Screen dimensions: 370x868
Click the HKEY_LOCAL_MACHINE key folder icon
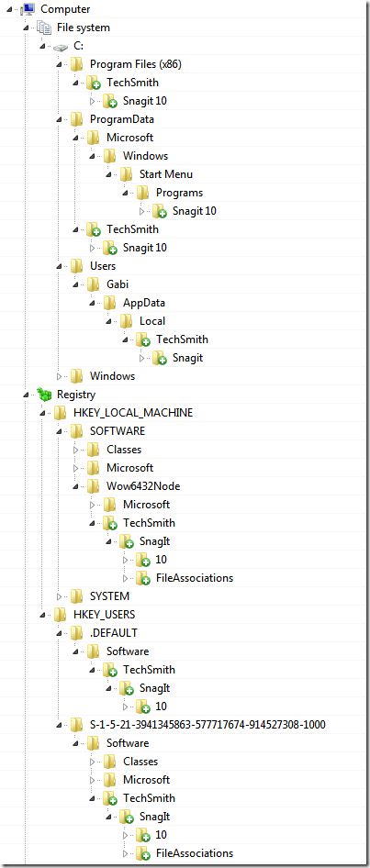coord(61,412)
